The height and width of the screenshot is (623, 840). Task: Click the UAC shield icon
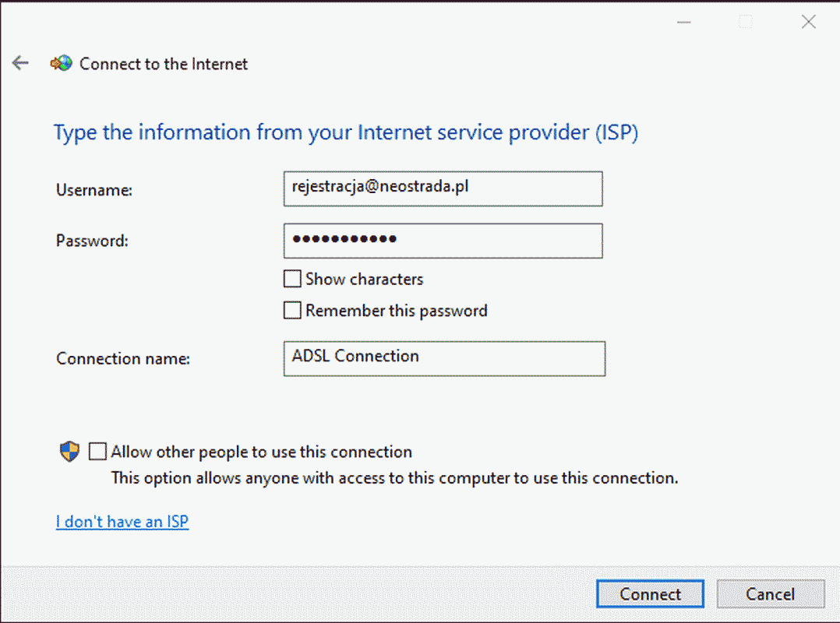(x=69, y=452)
